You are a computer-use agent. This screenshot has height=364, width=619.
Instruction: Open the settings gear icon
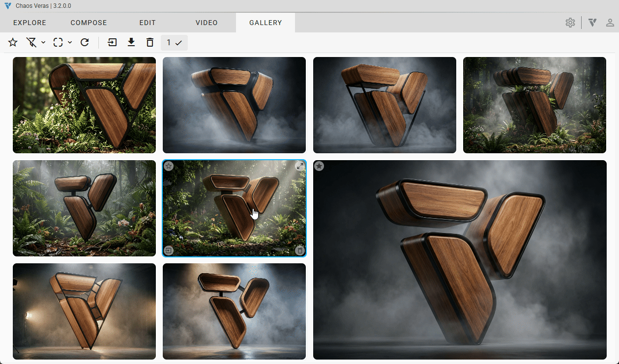click(x=570, y=23)
